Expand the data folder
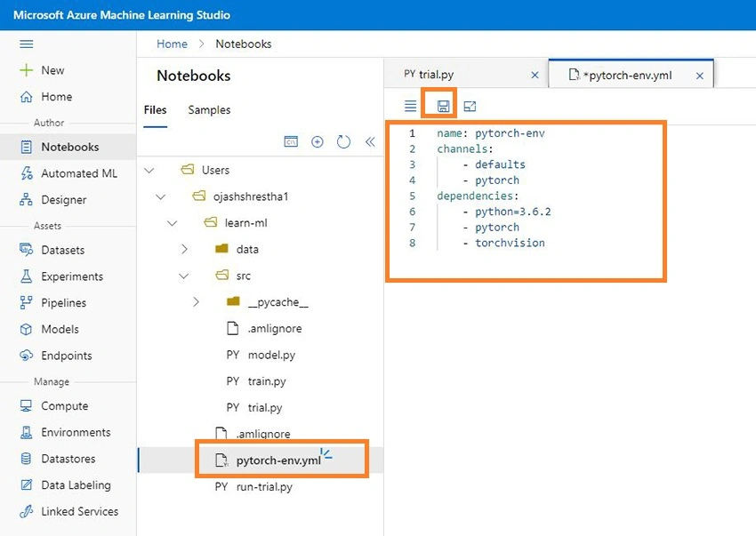The height and width of the screenshot is (536, 756). (184, 249)
